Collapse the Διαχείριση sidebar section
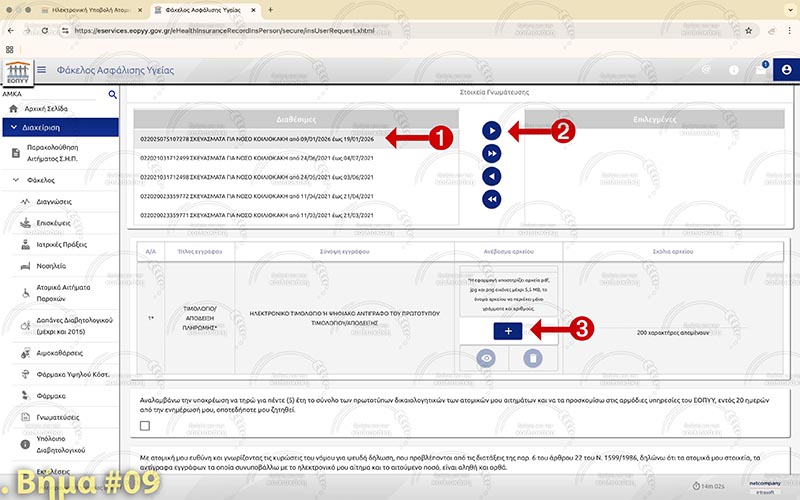Screen dimensions: 800x500 pos(12,127)
